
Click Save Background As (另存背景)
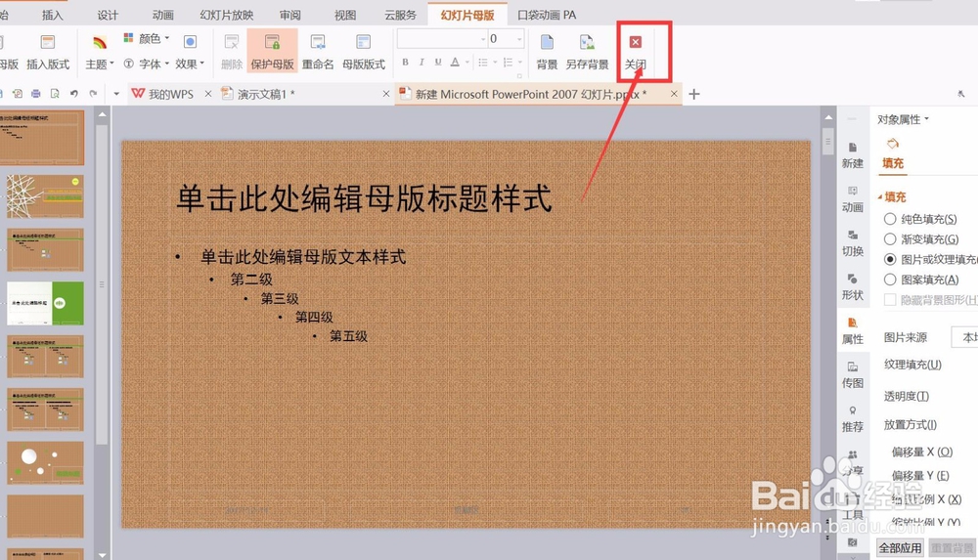587,51
